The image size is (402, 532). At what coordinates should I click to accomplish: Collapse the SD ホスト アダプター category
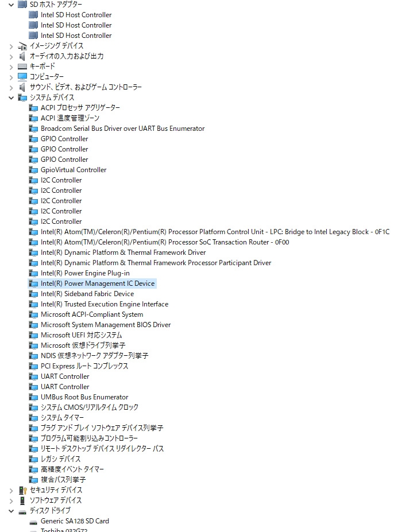pos(11,5)
